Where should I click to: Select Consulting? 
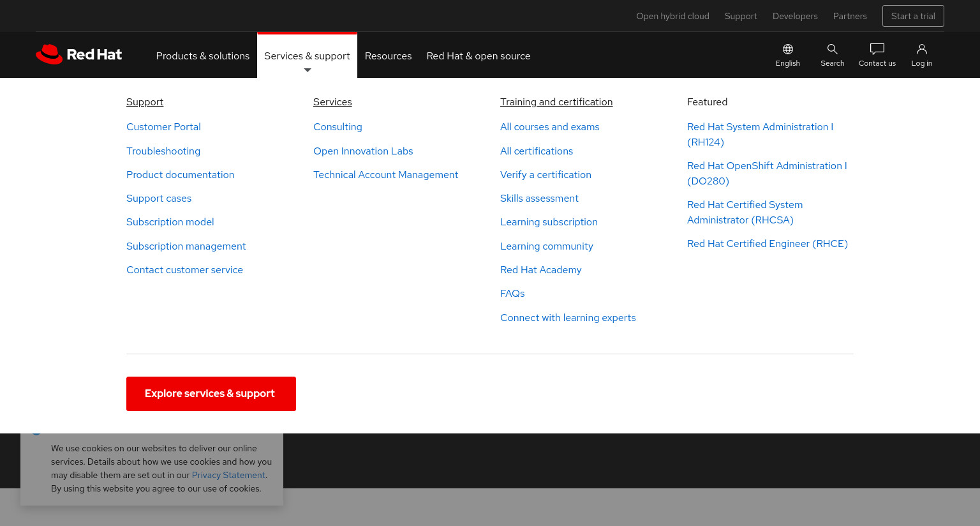click(x=338, y=127)
